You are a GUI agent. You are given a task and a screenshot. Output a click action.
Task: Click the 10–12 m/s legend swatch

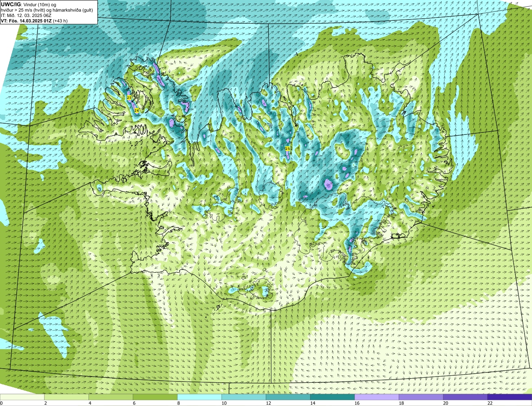coord(244,397)
